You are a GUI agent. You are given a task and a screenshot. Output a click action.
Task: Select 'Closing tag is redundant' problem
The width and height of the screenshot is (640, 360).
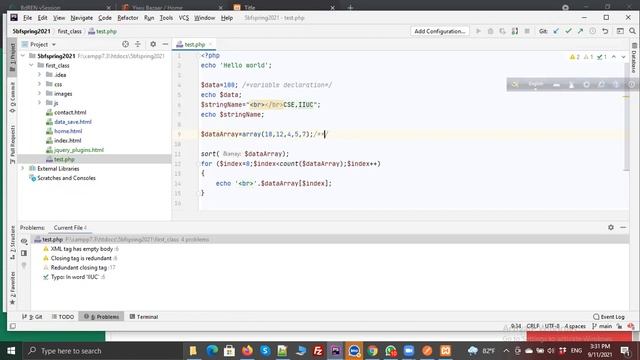80,258
